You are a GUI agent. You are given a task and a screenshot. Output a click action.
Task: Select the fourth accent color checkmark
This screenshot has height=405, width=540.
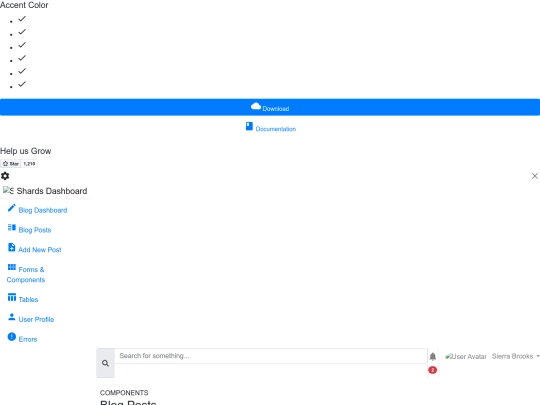coord(22,58)
